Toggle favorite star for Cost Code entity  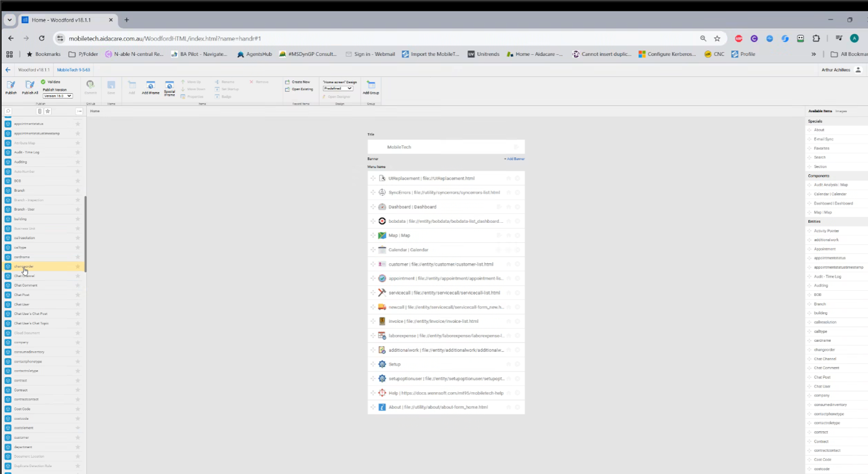coord(78,409)
